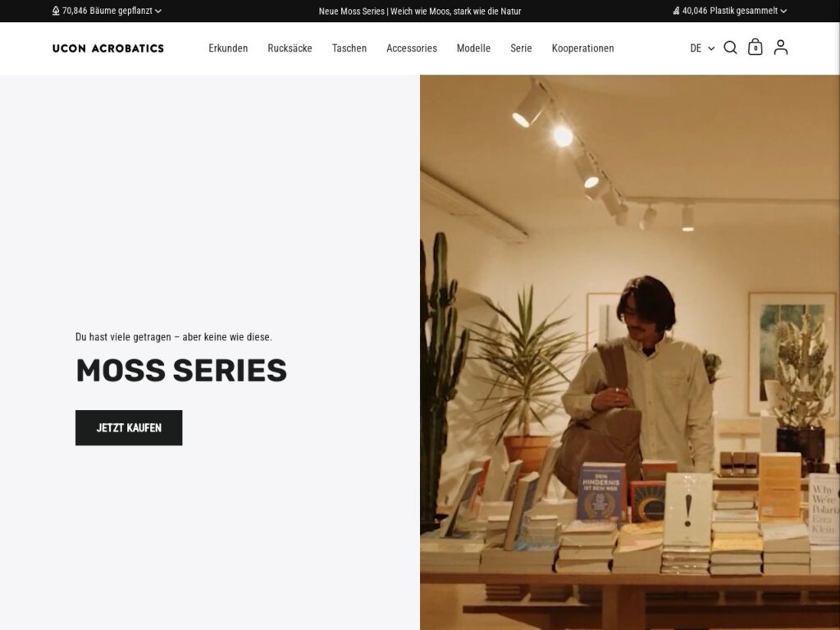Open the Modelle menu item
The image size is (840, 630).
tap(473, 48)
